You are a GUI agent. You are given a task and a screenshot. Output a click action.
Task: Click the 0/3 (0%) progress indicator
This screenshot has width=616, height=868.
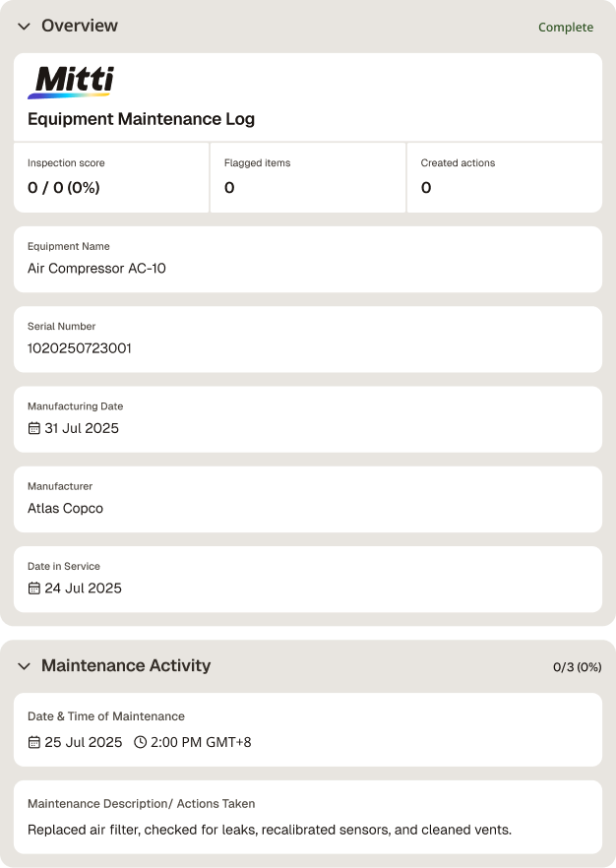pos(578,667)
